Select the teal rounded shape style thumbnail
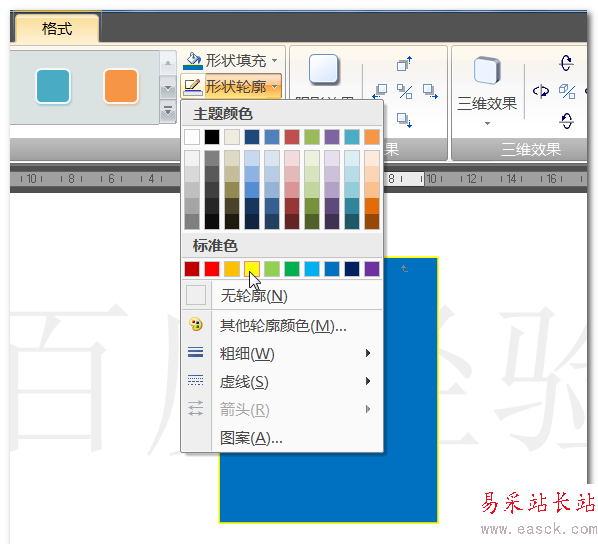The width and height of the screenshot is (598, 544). (53, 86)
